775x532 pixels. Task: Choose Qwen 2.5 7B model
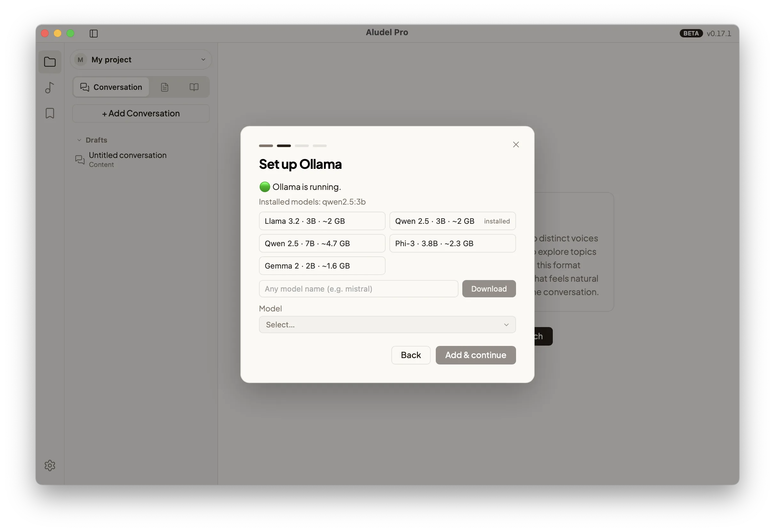pos(322,243)
